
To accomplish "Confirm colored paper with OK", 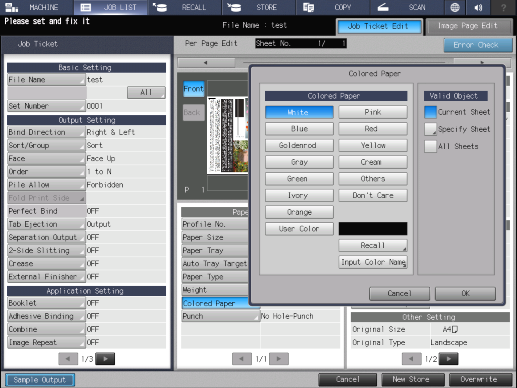I will (465, 293).
